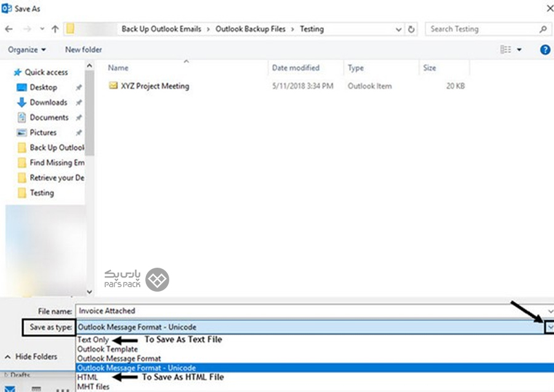Click the navigation pane scroll down arrow

point(89,292)
